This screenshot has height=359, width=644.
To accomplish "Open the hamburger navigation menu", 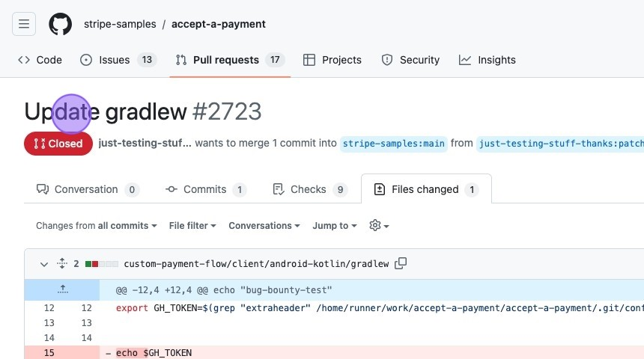I will click(24, 24).
